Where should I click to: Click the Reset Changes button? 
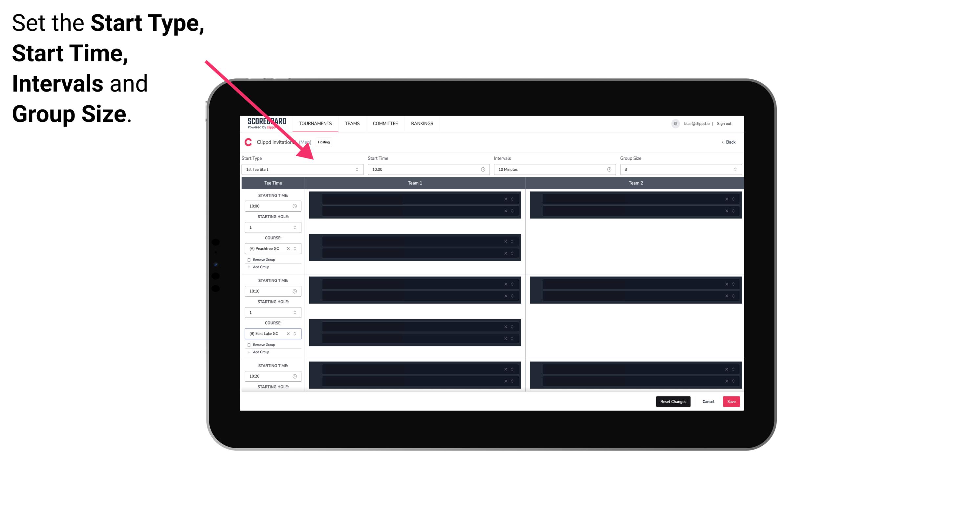coord(674,401)
